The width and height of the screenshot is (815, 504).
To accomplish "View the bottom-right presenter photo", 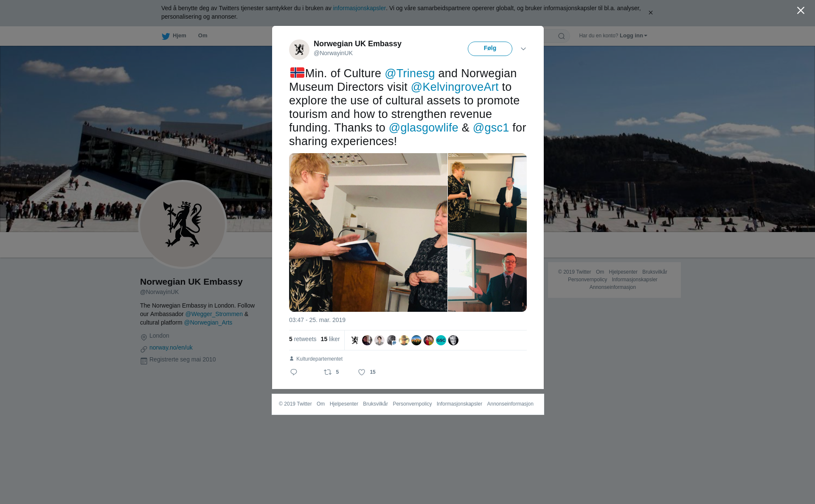I will pos(487,272).
